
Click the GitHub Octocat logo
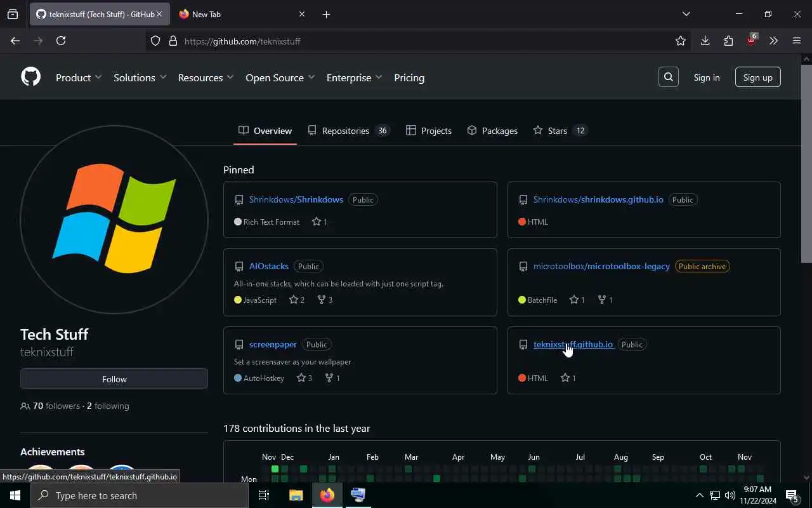click(30, 77)
